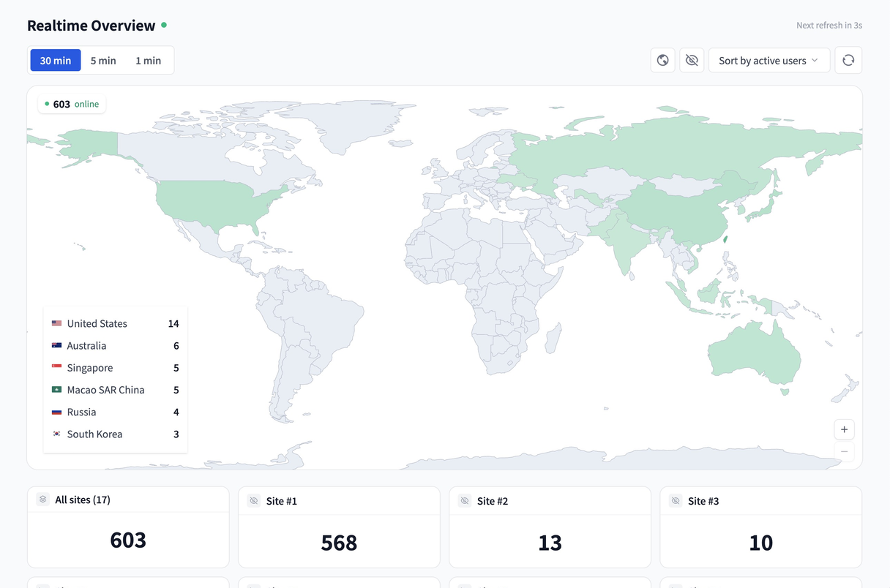Select United States row in country list
This screenshot has height=588, width=890.
tap(116, 323)
